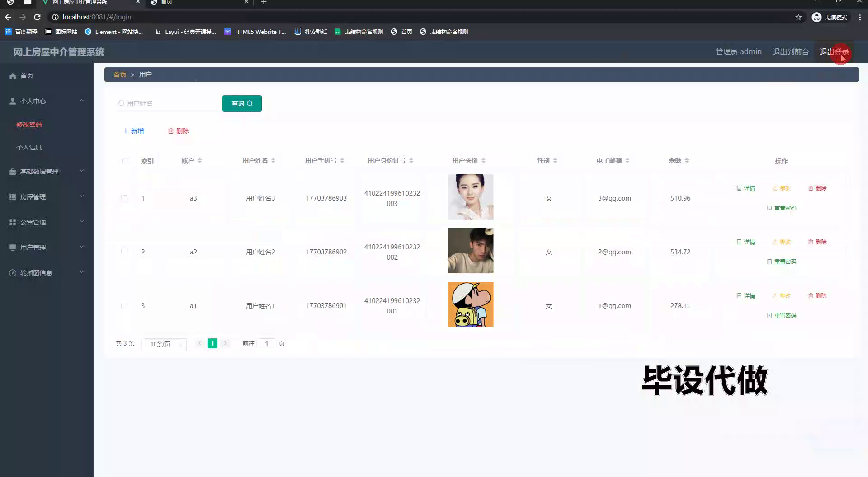Click avatar thumbnail of user a2

coord(471,251)
